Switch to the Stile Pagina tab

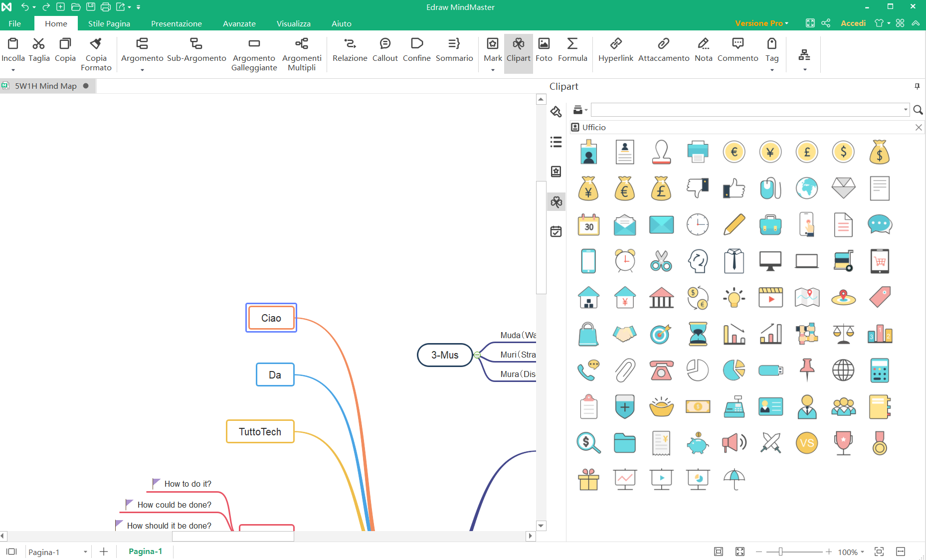109,23
